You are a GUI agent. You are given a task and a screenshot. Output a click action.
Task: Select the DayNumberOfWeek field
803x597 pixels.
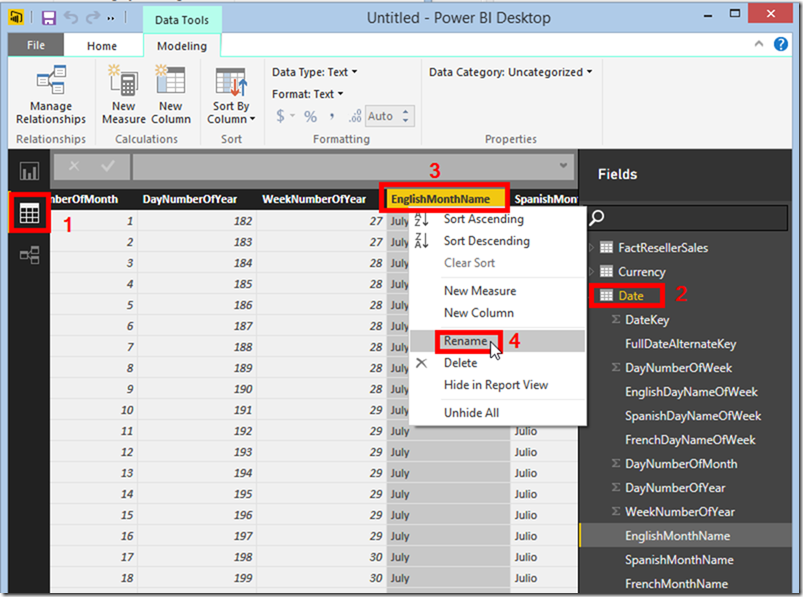pyautogui.click(x=679, y=368)
